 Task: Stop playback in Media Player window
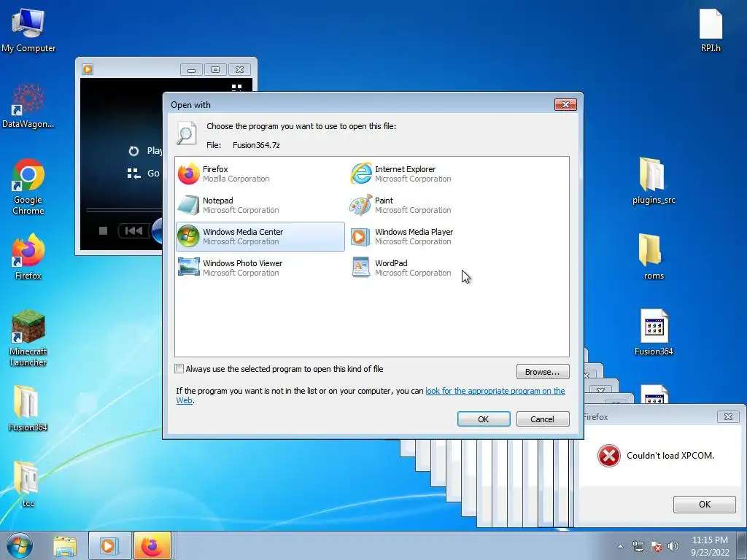[103, 231]
